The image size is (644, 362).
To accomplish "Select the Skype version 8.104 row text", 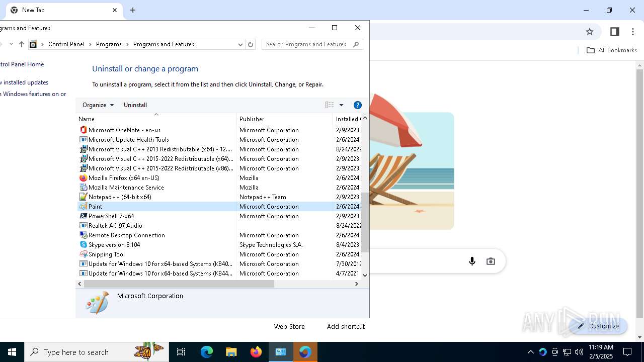I will click(x=114, y=244).
